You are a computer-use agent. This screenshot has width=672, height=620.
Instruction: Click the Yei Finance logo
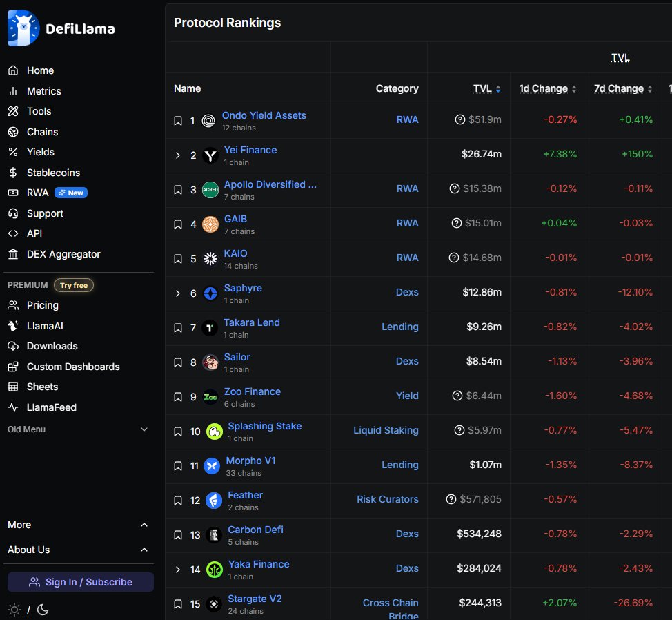click(x=210, y=155)
